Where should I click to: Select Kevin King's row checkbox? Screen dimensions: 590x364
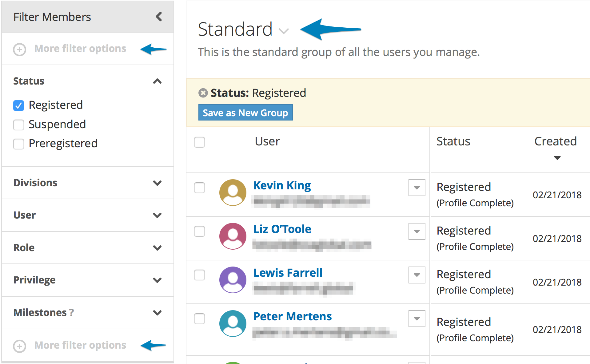tap(199, 188)
